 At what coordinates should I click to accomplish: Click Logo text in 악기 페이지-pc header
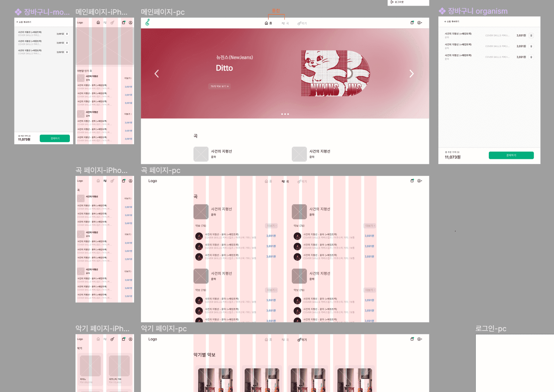(x=153, y=339)
